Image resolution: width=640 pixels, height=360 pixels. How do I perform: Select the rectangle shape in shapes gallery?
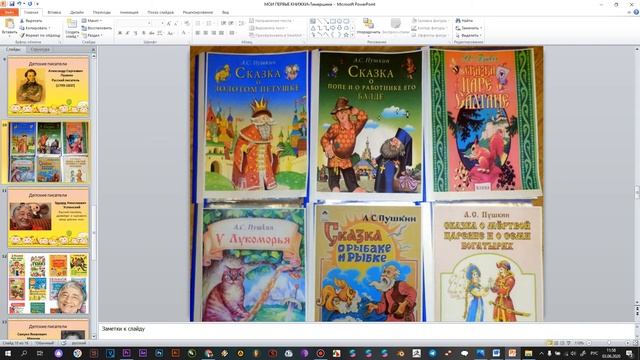[x=333, y=21]
